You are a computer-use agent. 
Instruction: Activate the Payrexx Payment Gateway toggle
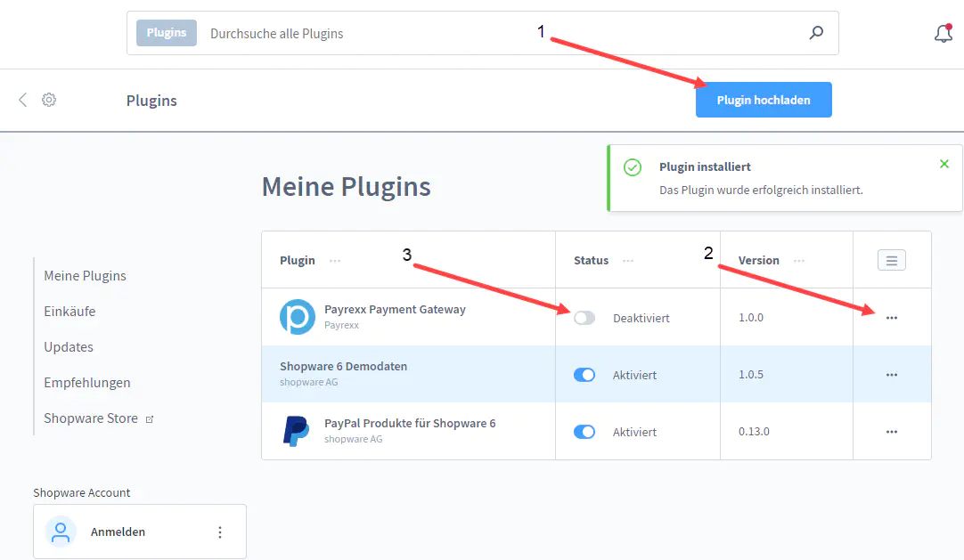pyautogui.click(x=584, y=318)
